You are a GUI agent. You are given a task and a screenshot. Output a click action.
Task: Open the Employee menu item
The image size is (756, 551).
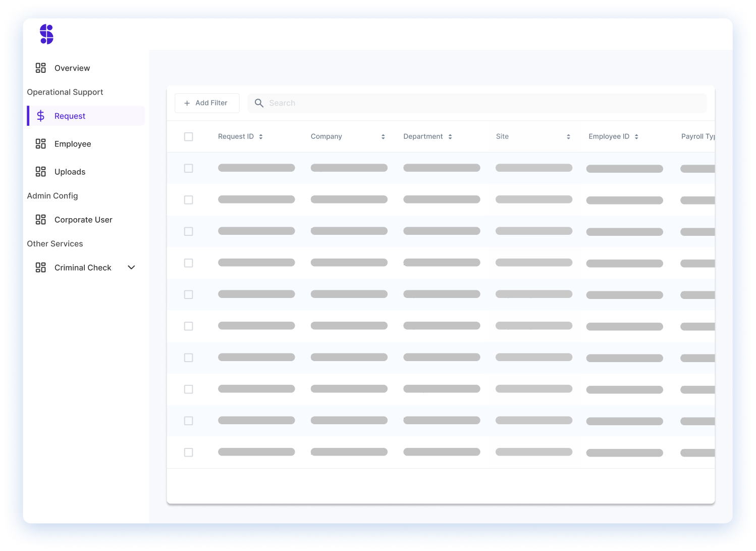(73, 144)
